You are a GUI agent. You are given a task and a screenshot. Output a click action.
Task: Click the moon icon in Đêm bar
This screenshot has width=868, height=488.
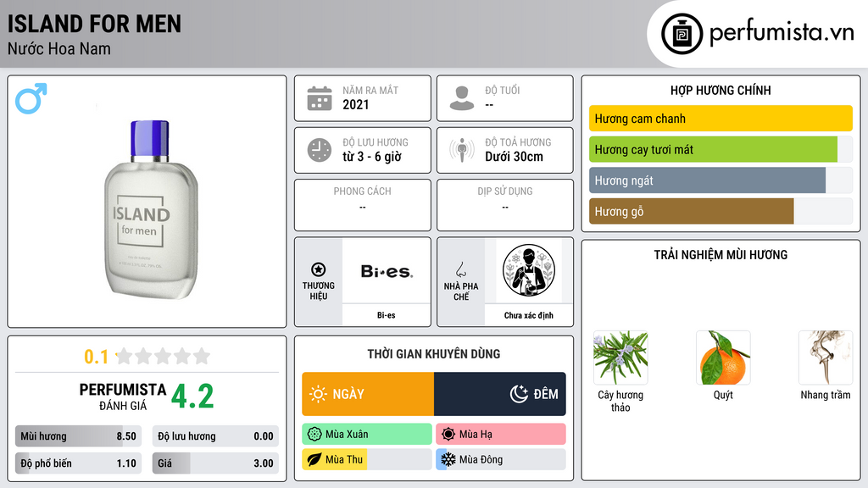pyautogui.click(x=519, y=394)
